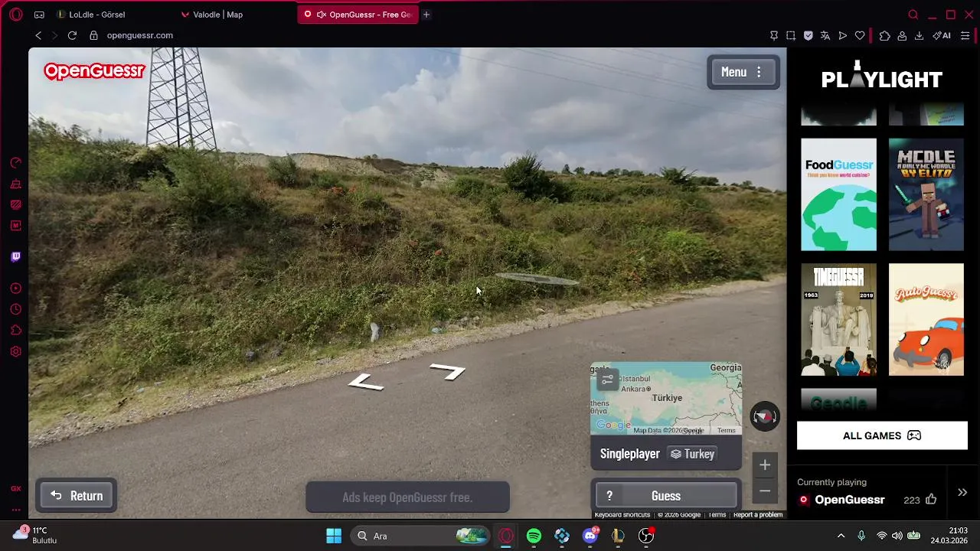Open Report a problem link
Screen dimensions: 980x551
point(758,515)
